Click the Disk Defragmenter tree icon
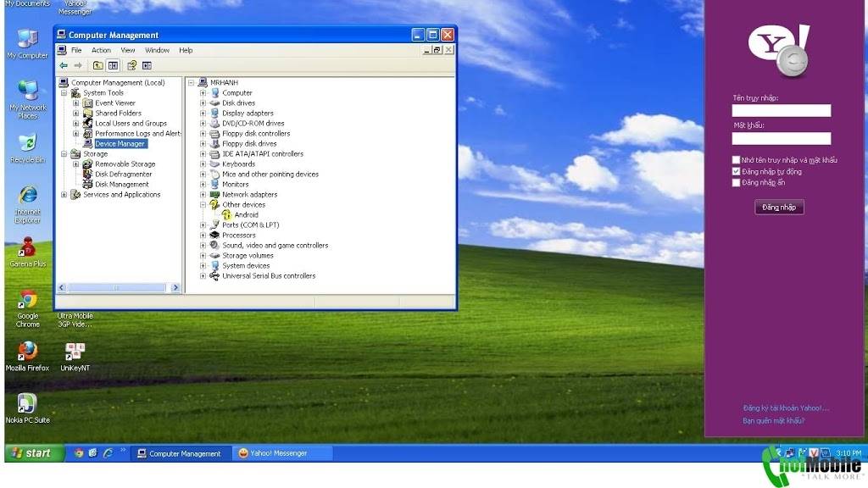This screenshot has width=868, height=488. click(x=87, y=175)
